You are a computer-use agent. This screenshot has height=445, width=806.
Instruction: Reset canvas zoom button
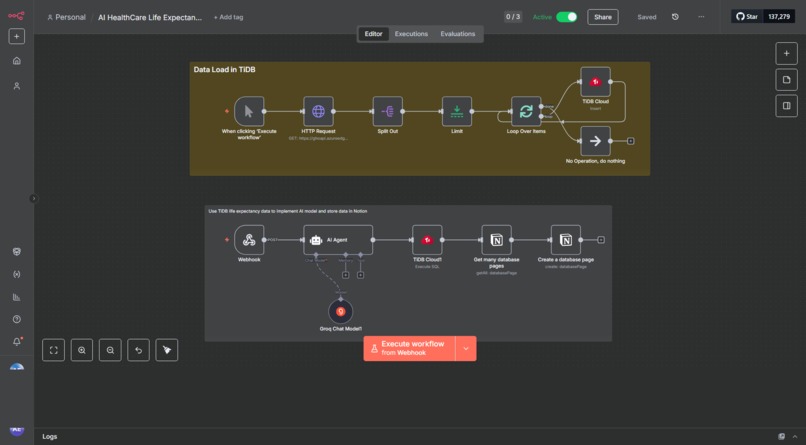click(138, 350)
